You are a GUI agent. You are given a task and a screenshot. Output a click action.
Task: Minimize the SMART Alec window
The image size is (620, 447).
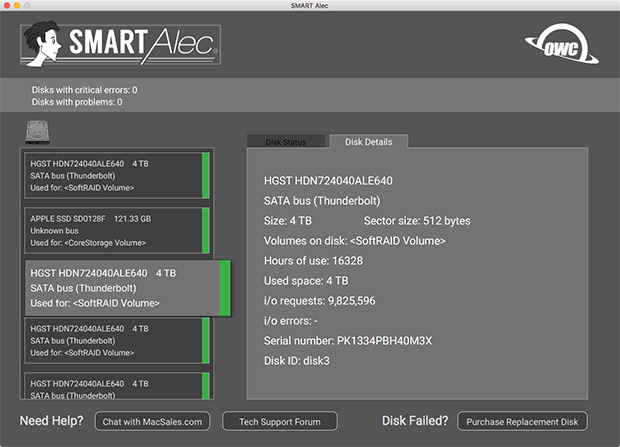point(17,5)
